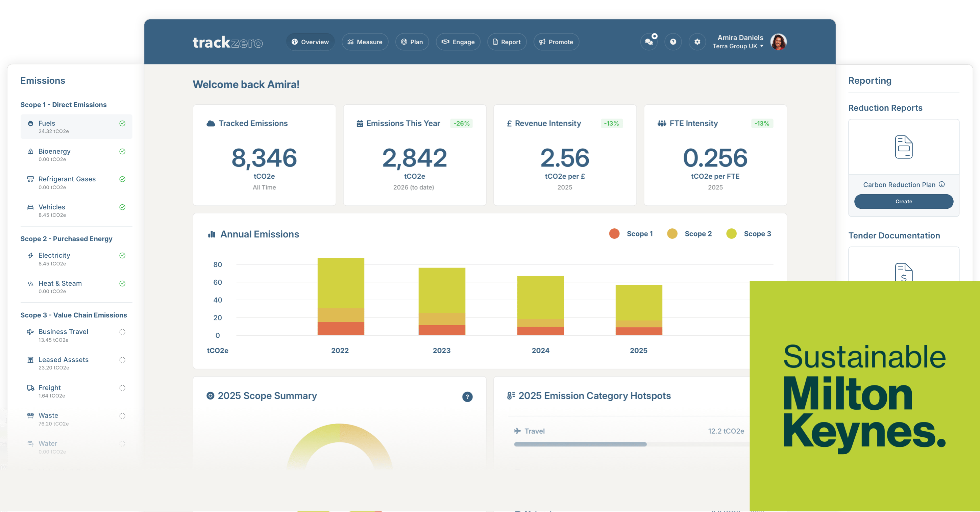Toggle the Leased Asssets status circle
980x512 pixels.
point(122,360)
